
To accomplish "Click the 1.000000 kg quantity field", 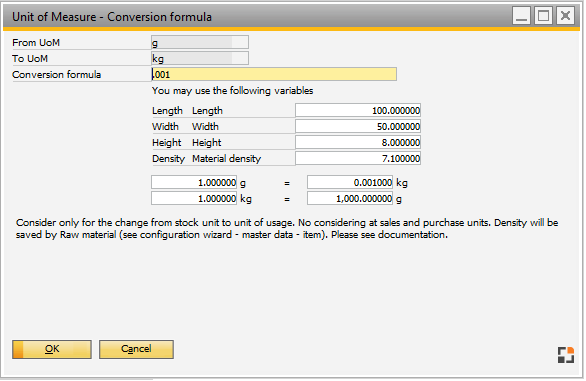I will tap(194, 198).
